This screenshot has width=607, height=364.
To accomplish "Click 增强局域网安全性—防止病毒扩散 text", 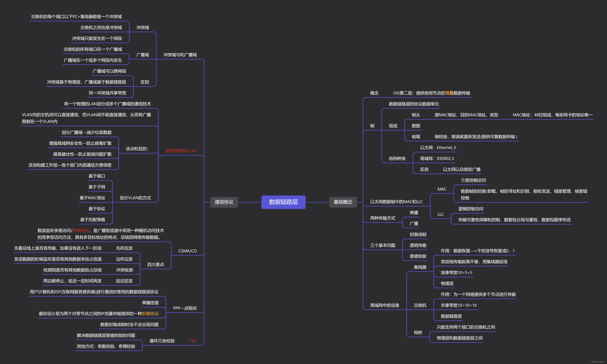I will (80, 143).
